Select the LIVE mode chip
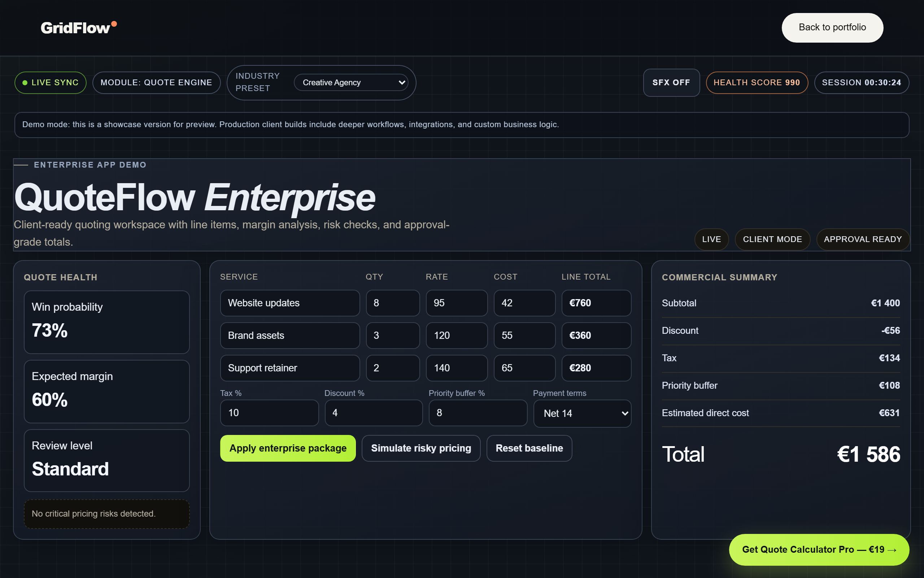 (x=711, y=239)
